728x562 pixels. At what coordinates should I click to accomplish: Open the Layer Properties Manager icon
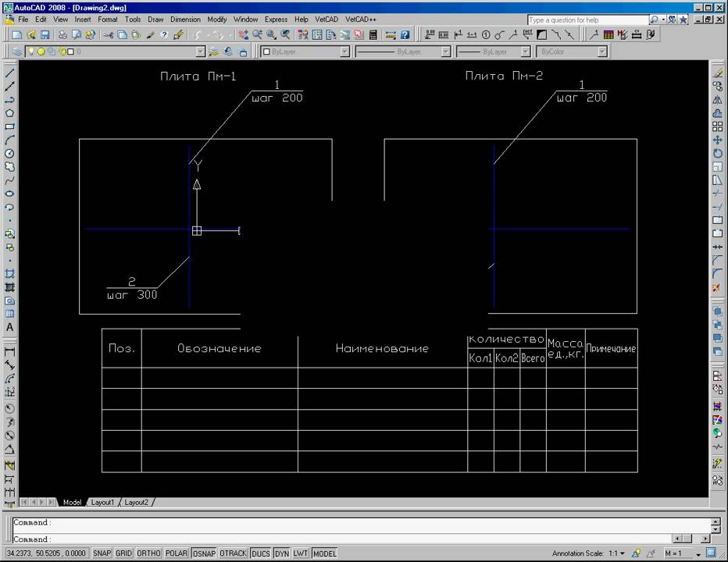17,52
